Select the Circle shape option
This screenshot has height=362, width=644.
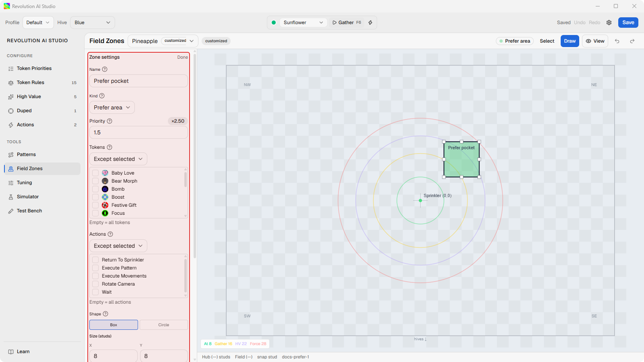pos(164,325)
